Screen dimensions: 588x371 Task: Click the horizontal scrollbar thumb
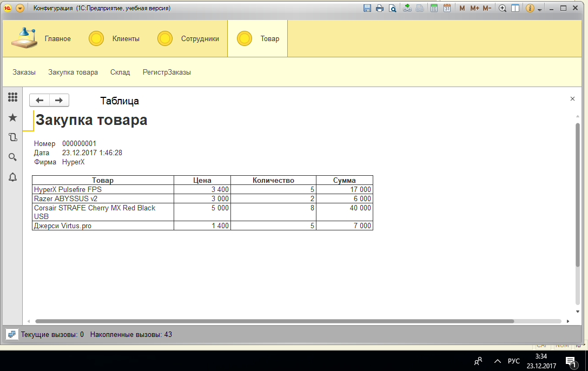click(x=274, y=321)
